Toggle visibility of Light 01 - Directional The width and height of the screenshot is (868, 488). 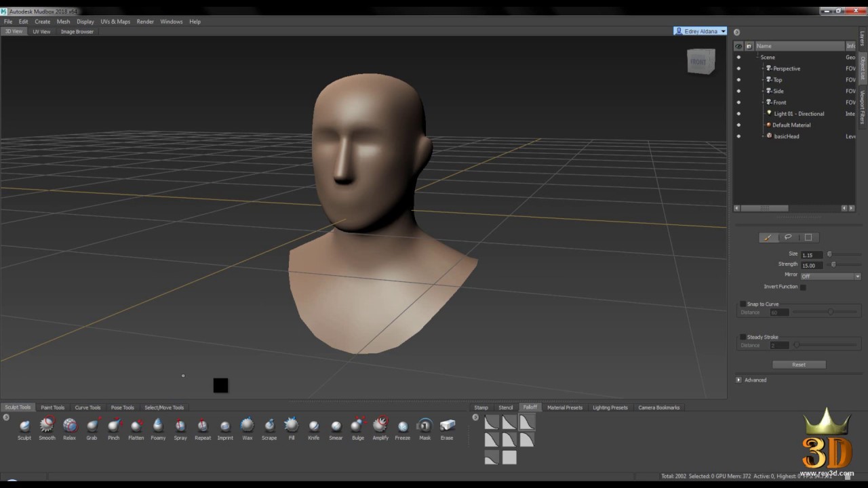tap(738, 114)
